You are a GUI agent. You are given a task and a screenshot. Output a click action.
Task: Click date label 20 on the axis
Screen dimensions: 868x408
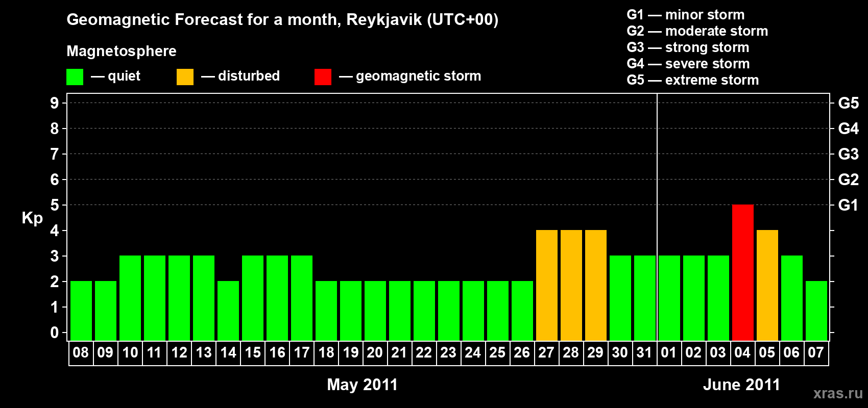click(375, 352)
